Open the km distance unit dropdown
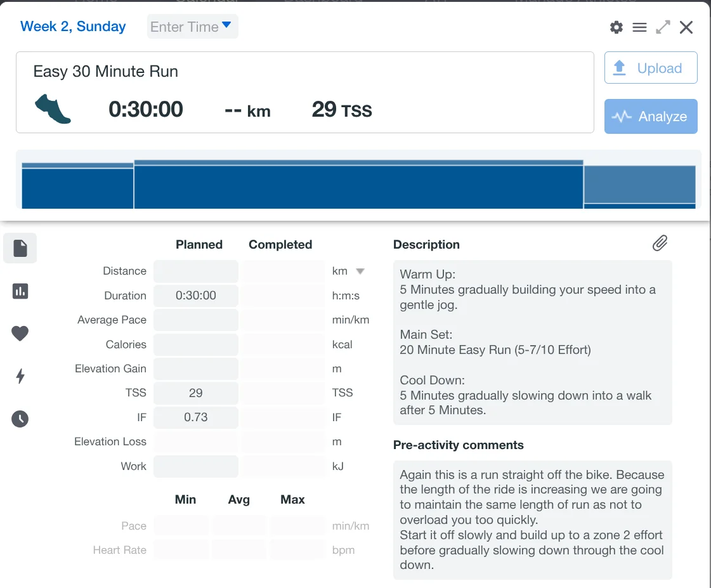 [x=360, y=271]
